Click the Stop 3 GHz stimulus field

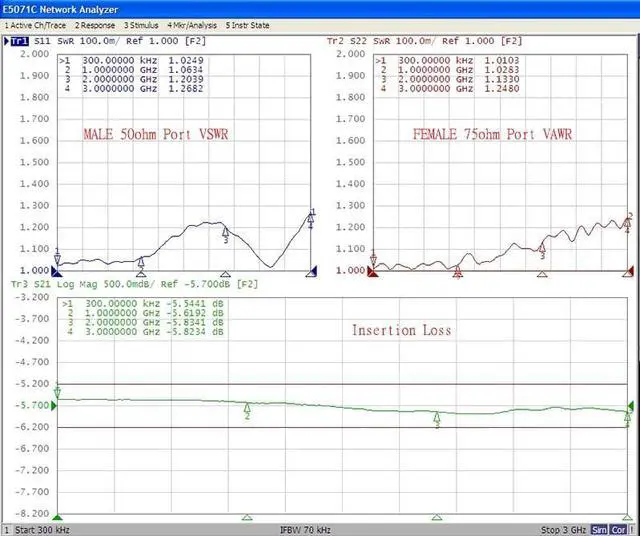coord(564,528)
